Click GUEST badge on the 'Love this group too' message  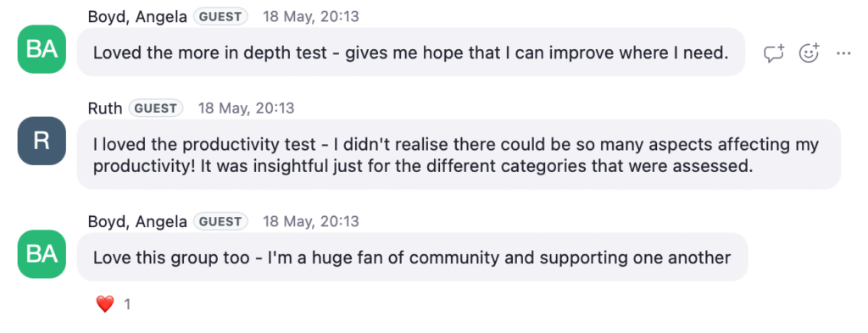click(x=220, y=222)
